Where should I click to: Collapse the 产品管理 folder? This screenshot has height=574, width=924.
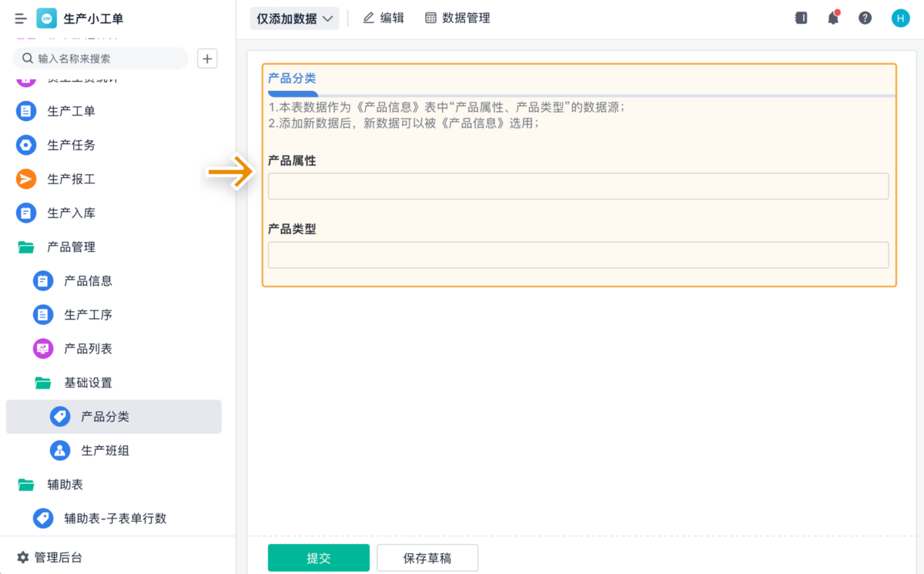coord(71,247)
